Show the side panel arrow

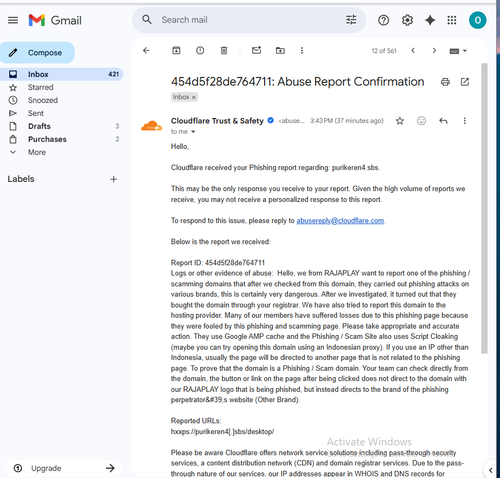[x=491, y=470]
